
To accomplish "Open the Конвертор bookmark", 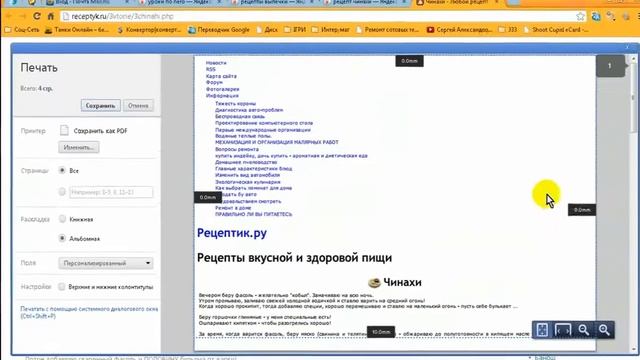I will pos(149,30).
